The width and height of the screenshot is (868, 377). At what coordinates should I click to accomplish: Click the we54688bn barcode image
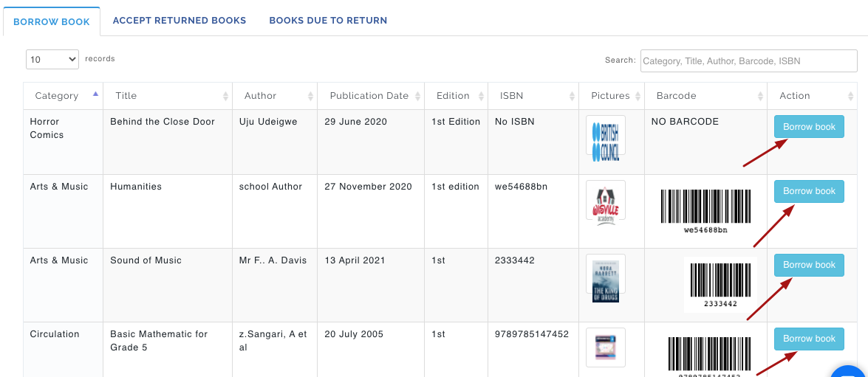tap(705, 211)
